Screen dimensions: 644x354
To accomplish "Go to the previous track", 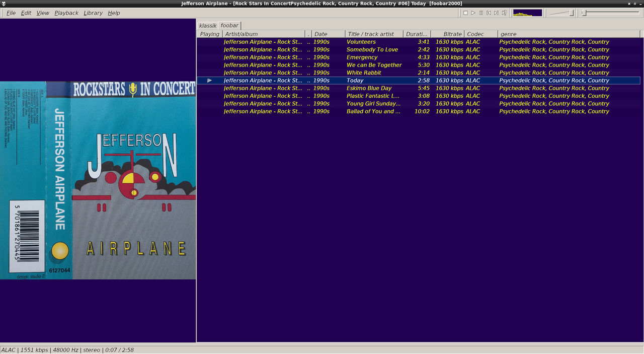I will click(489, 13).
